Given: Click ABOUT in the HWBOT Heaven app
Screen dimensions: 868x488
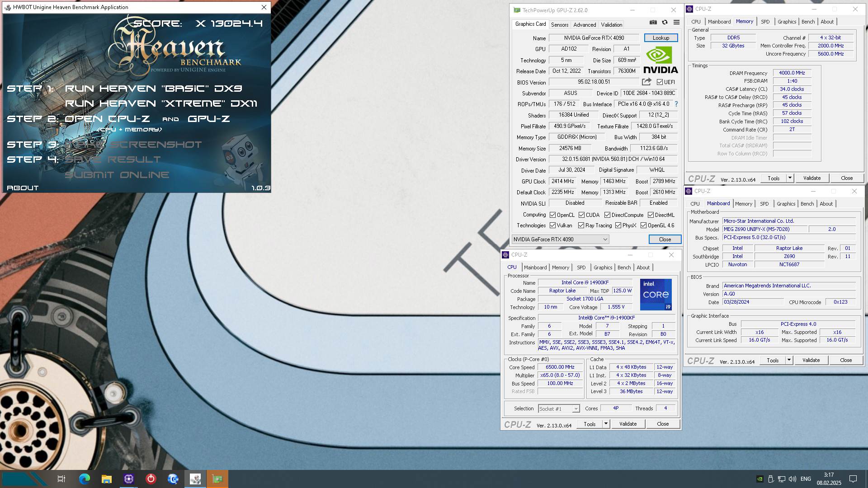Looking at the screenshot, I should [23, 188].
